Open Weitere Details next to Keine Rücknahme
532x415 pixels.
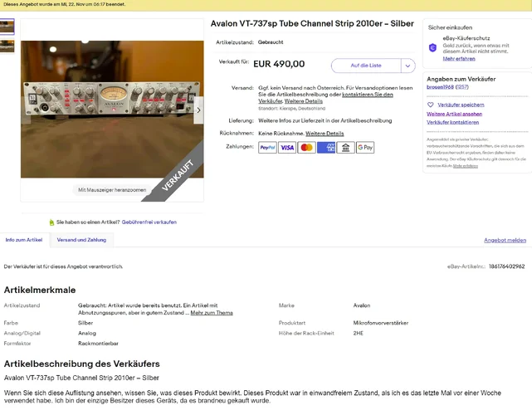[x=325, y=134]
